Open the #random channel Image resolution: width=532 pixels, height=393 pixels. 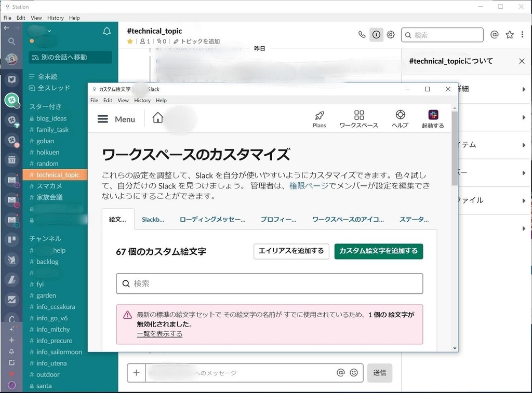point(44,164)
